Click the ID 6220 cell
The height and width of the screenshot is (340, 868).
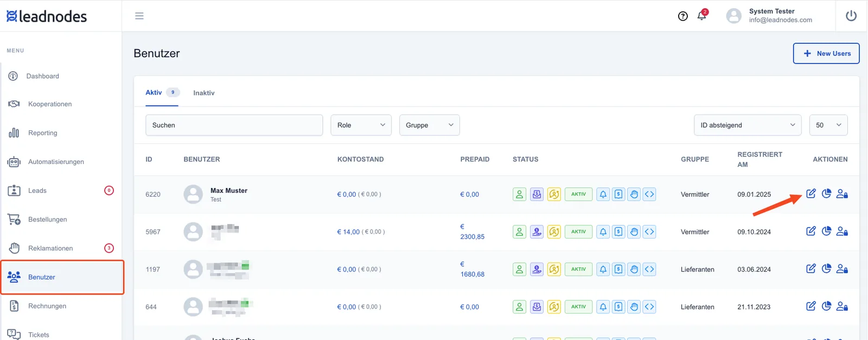coord(153,194)
